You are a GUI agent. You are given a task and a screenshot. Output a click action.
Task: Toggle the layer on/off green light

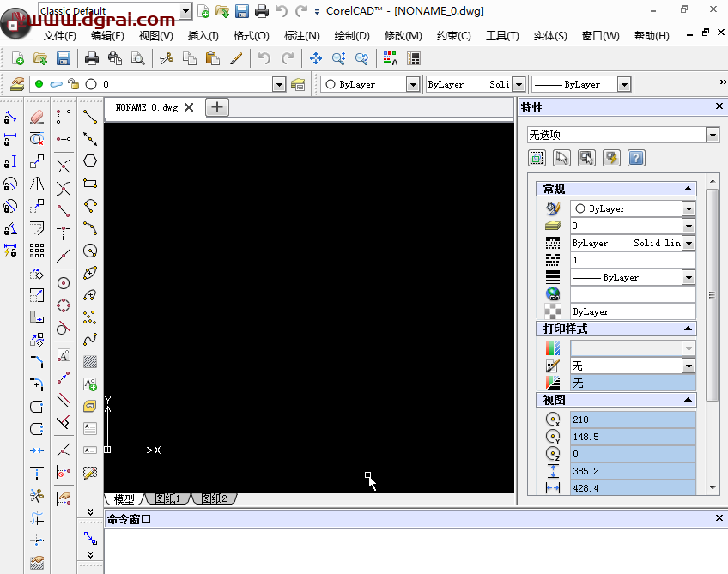(39, 84)
